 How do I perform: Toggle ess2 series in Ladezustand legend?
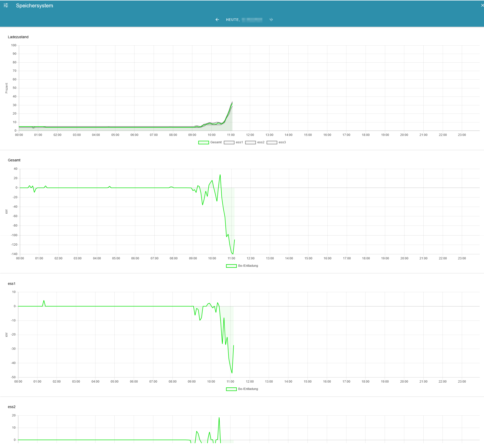tap(255, 142)
